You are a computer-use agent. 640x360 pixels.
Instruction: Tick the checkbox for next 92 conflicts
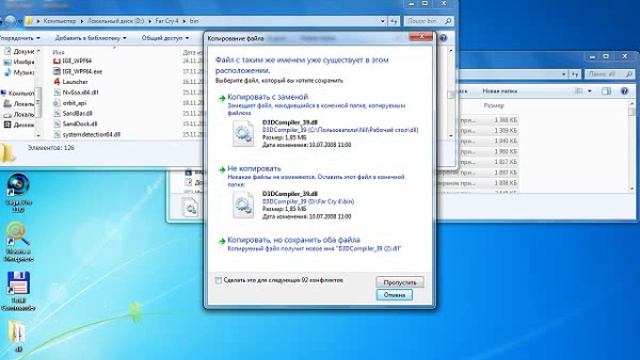(219, 280)
